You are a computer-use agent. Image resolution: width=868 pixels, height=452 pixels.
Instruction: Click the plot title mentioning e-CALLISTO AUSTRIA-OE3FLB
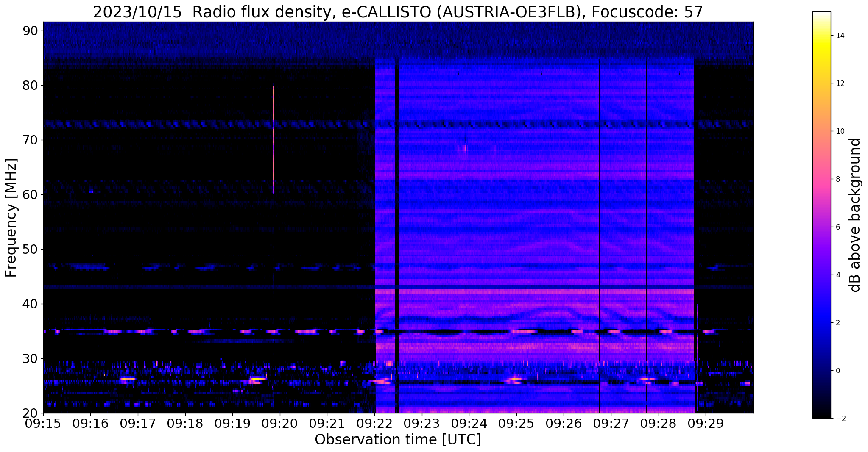(x=398, y=12)
